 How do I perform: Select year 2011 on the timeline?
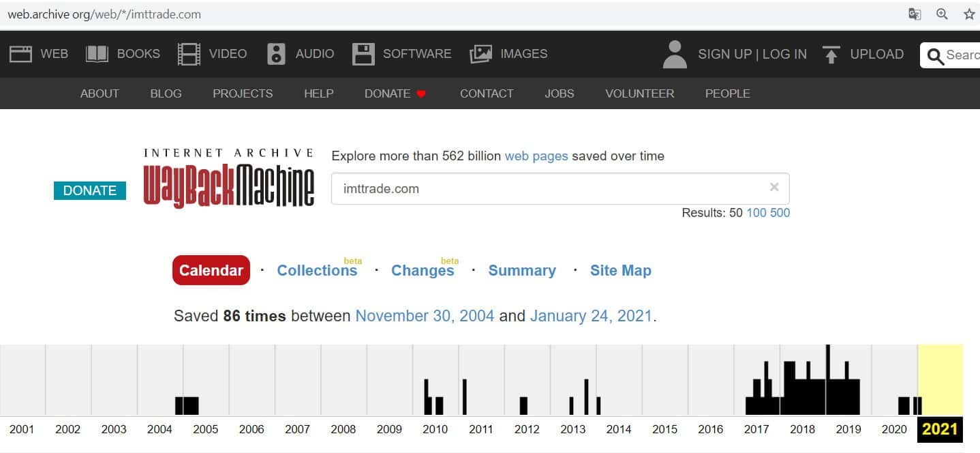click(x=481, y=429)
